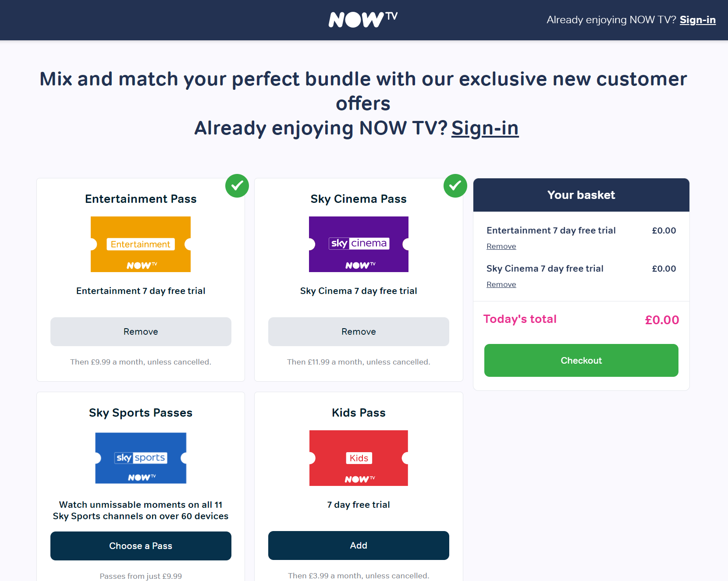Click the purple Sky Cinema ticket image
This screenshot has width=728, height=581.
coord(359,244)
